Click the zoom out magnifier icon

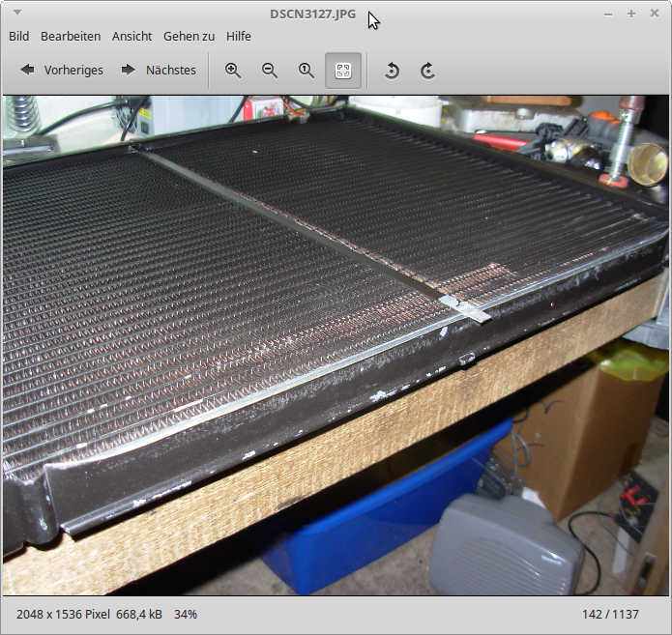[x=270, y=71]
